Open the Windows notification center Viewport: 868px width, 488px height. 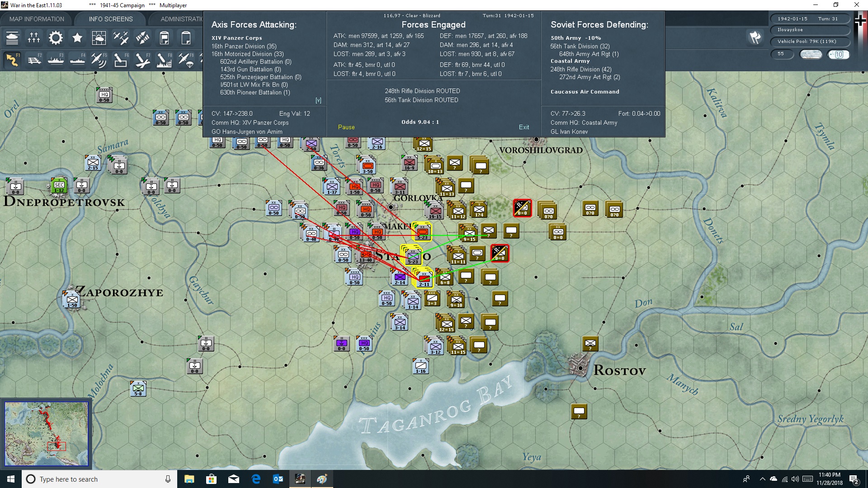click(854, 479)
